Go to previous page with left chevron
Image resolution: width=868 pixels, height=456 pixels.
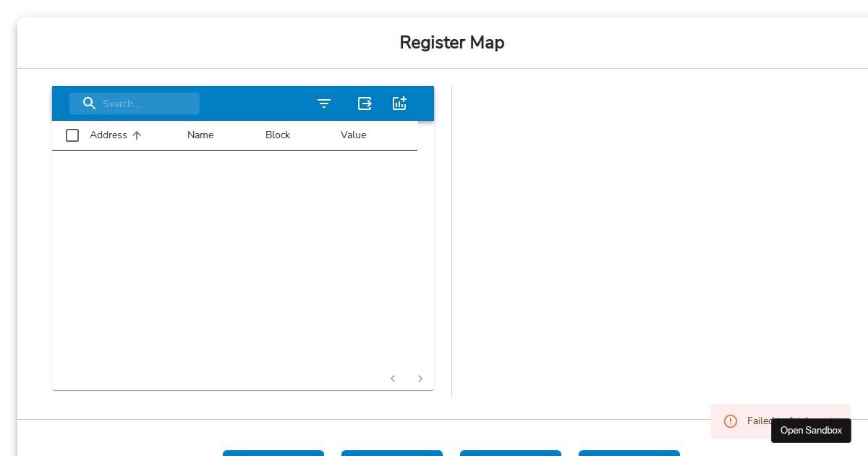click(x=393, y=378)
